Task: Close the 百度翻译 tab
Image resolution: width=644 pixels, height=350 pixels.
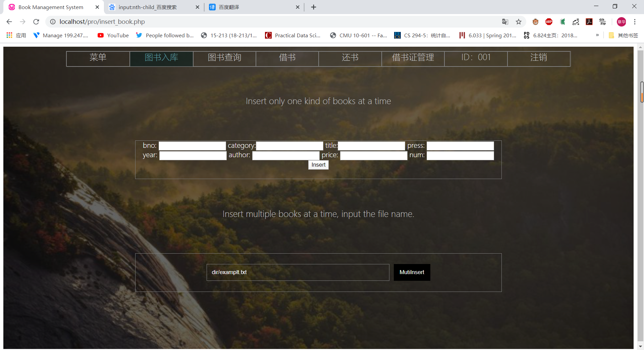Action: point(298,7)
